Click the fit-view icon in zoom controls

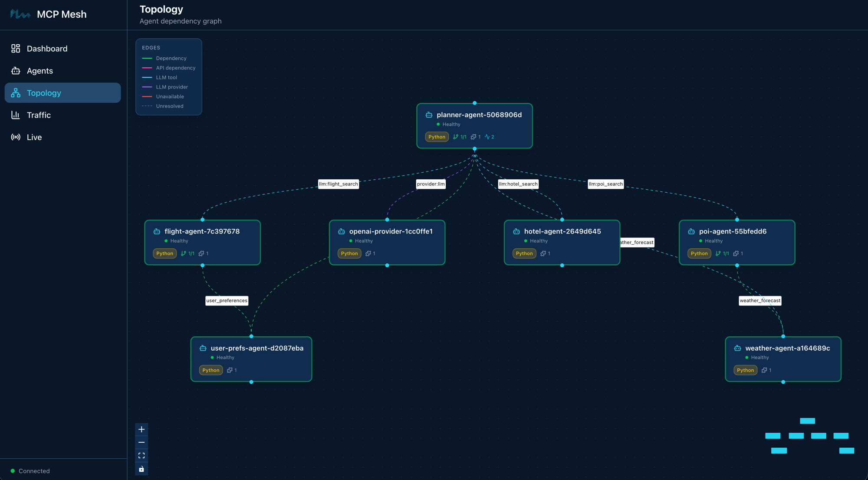pos(141,455)
